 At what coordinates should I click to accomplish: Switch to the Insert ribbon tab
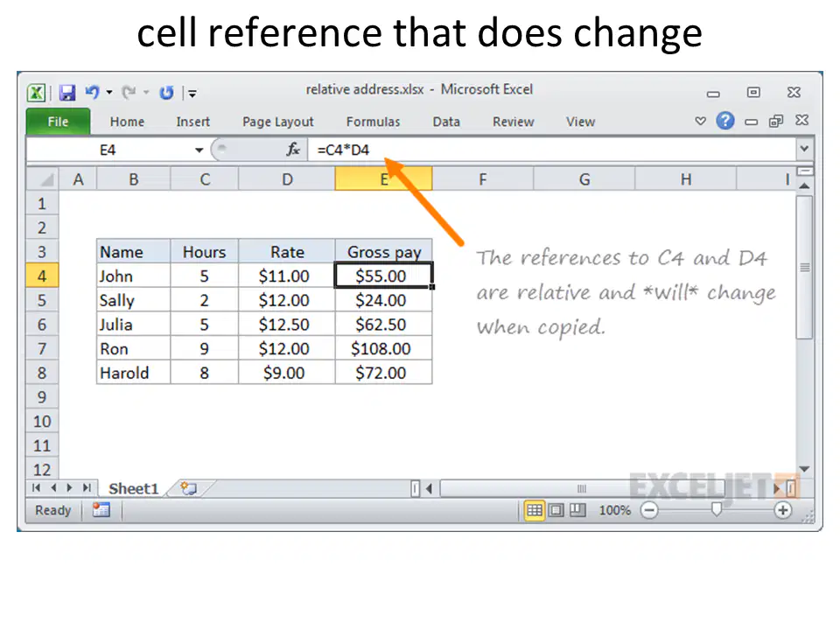pyautogui.click(x=192, y=122)
